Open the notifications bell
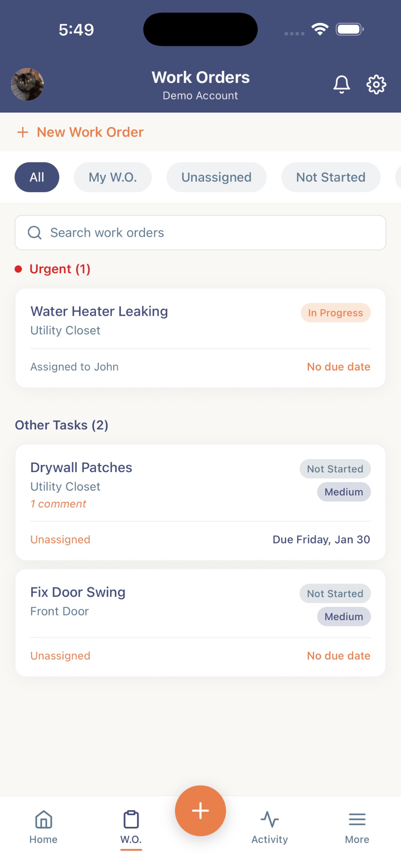The width and height of the screenshot is (401, 868). click(x=341, y=84)
